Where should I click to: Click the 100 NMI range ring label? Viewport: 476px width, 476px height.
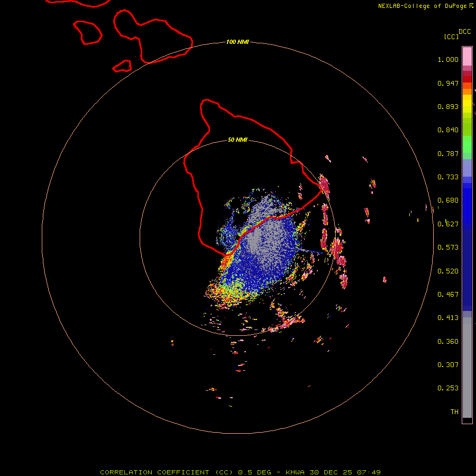237,42
